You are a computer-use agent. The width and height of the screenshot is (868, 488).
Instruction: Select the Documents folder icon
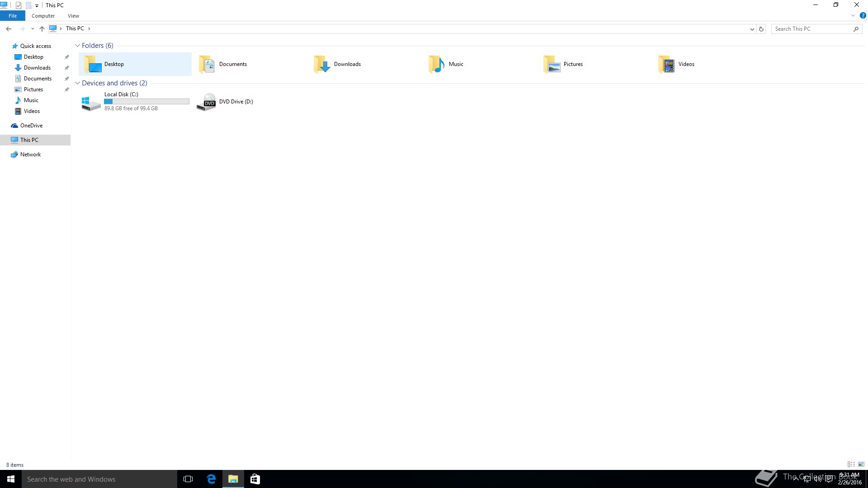coord(208,64)
